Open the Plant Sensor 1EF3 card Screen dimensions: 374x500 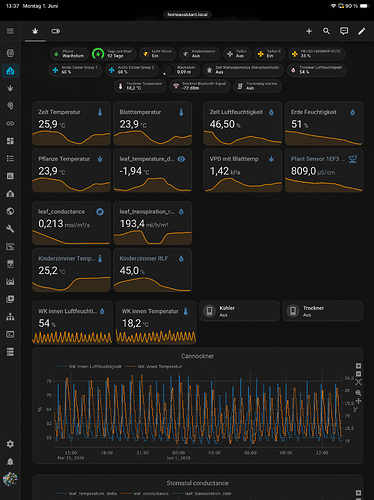(x=324, y=171)
